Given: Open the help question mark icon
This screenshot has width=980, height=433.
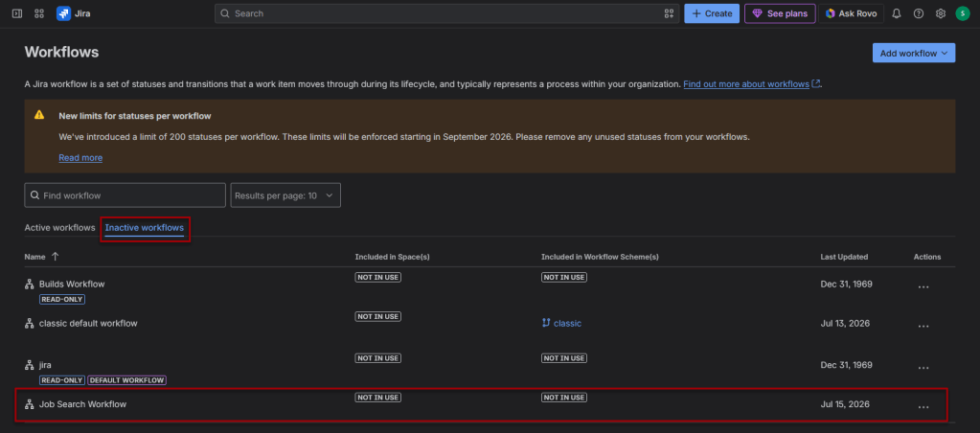Looking at the screenshot, I should [918, 13].
